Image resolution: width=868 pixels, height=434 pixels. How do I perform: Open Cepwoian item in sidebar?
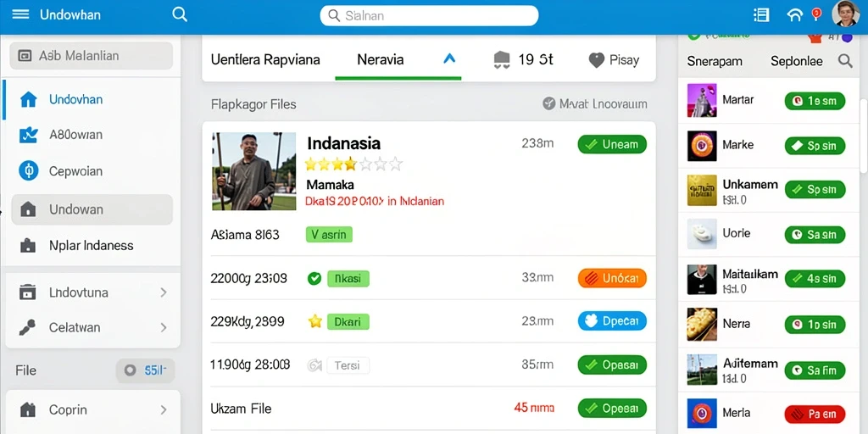tap(92, 171)
